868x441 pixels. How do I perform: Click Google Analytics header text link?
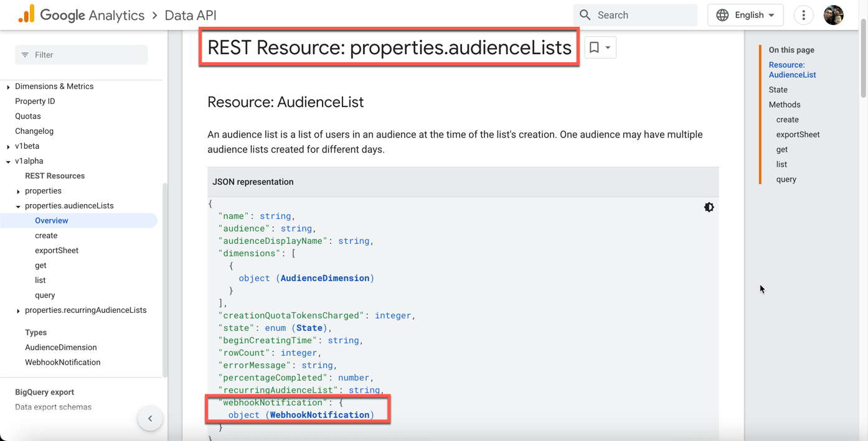[92, 15]
